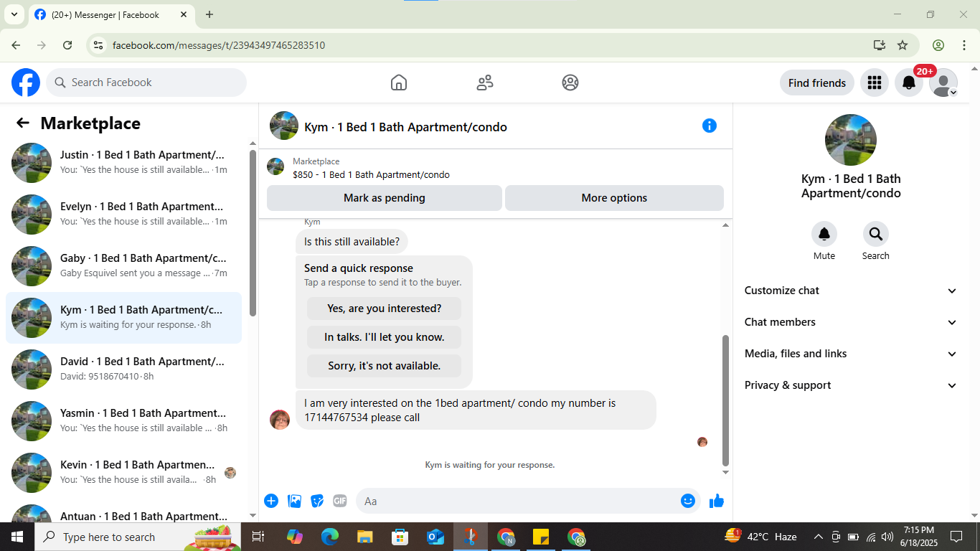
Task: Open Facebook home via logo
Action: (x=26, y=83)
